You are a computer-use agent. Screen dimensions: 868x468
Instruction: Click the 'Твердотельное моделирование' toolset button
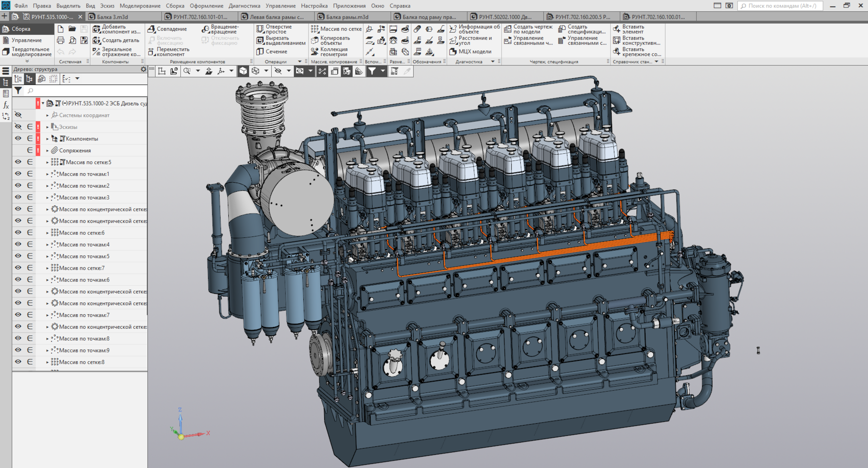click(27, 52)
